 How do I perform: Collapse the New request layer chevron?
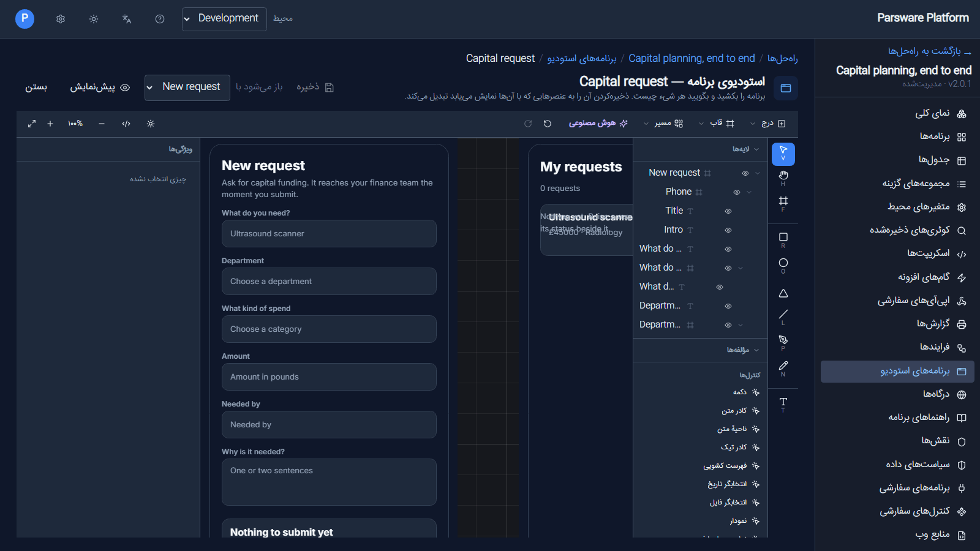pos(758,173)
